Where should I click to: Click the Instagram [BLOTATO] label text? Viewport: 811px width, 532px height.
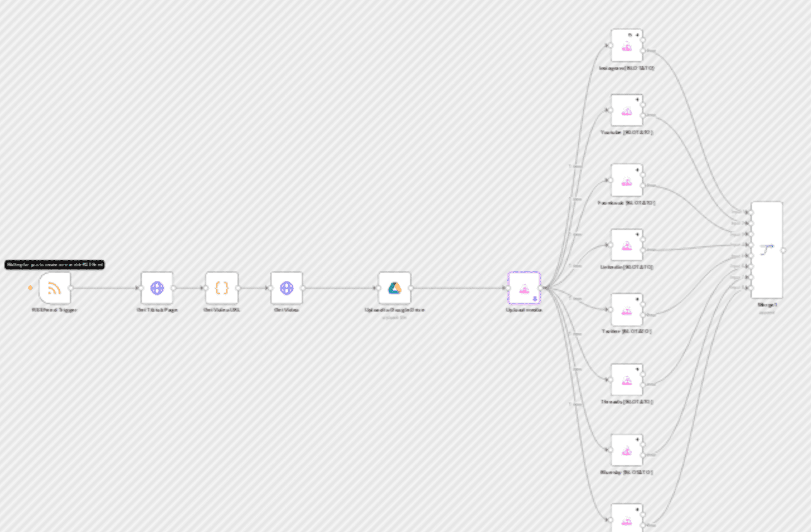[x=626, y=68]
